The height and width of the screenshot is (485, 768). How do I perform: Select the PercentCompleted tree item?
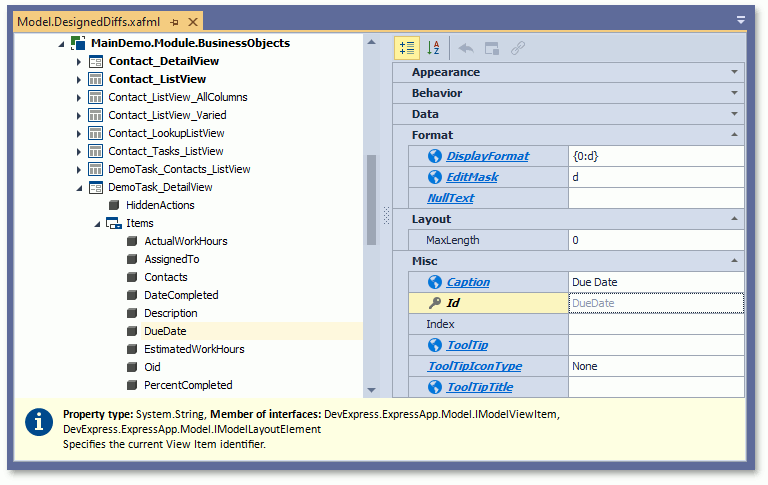(188, 385)
